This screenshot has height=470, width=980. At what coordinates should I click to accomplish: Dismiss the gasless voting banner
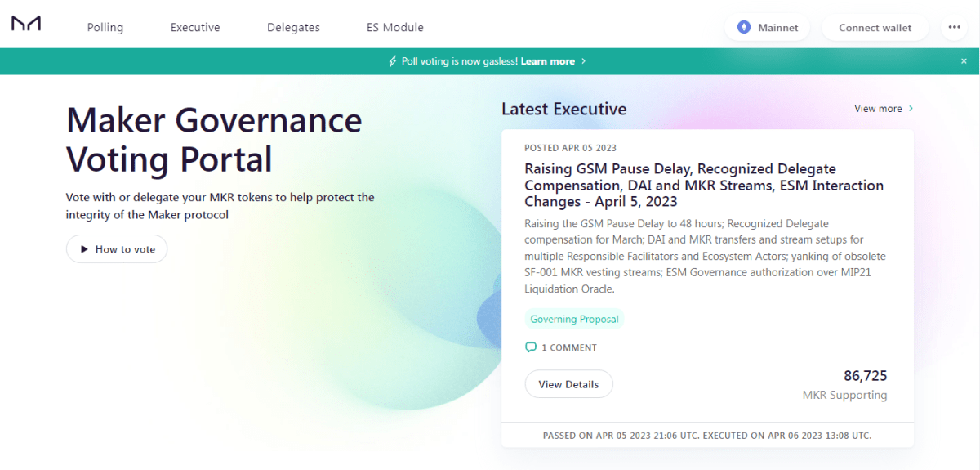964,61
